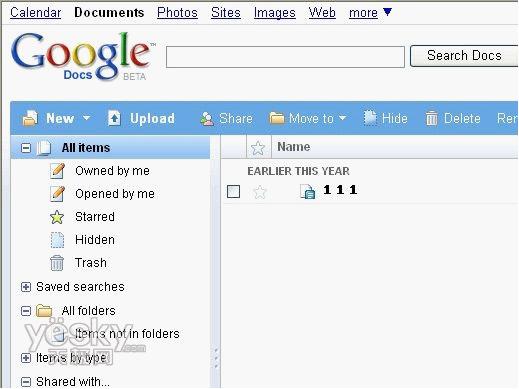Screen dimensions: 519x389
Task: Click the Owned by me pencil icon
Action: click(57, 171)
